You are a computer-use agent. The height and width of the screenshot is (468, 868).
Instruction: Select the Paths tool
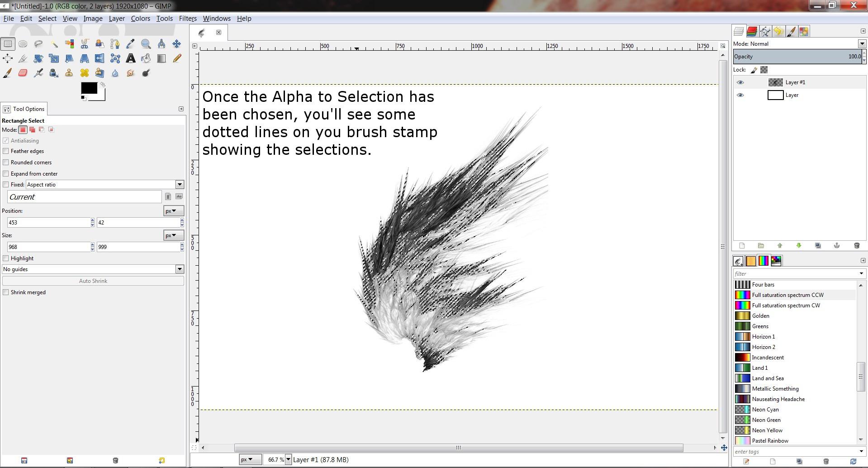(x=115, y=44)
